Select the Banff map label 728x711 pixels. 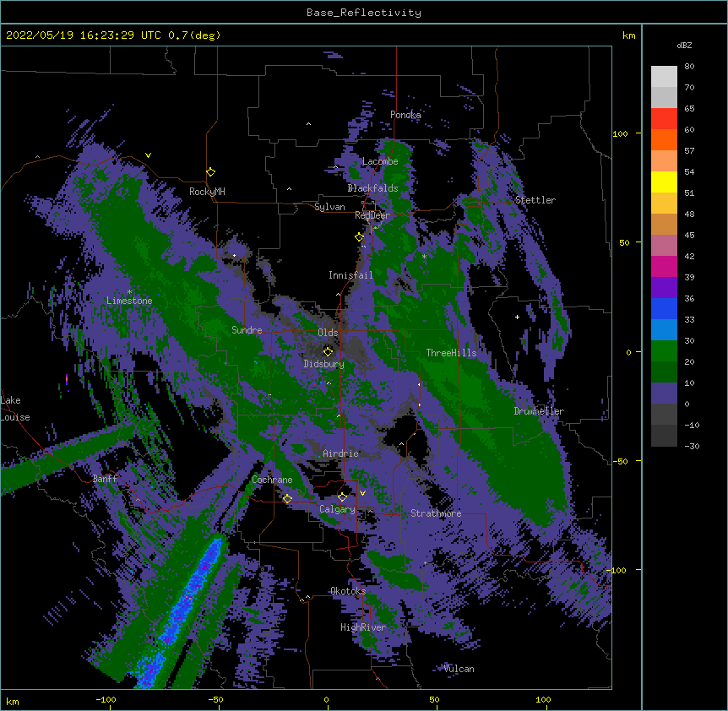coord(105,479)
